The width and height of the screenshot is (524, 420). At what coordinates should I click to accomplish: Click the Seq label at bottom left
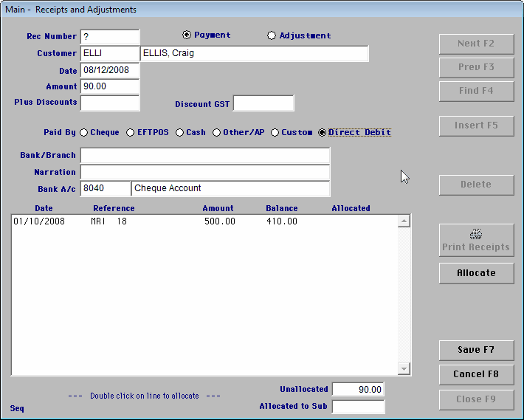[17, 409]
